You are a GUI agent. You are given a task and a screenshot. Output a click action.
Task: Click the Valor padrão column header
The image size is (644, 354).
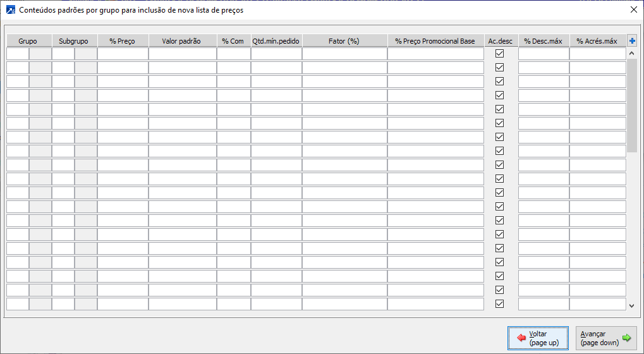click(183, 40)
